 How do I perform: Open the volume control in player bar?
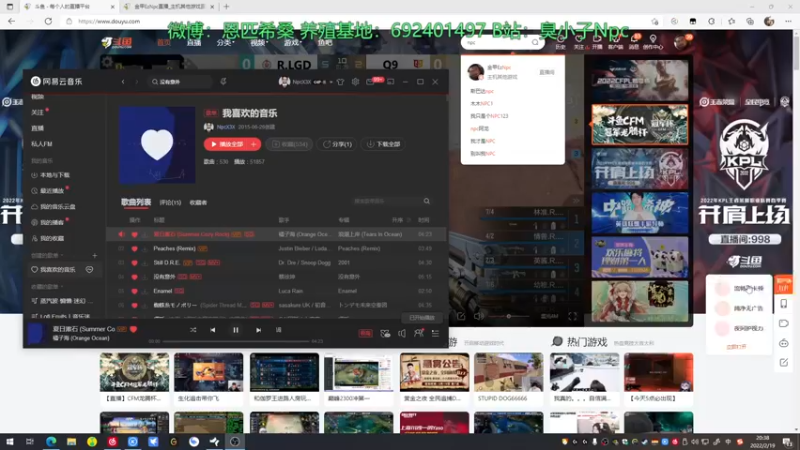click(x=402, y=333)
